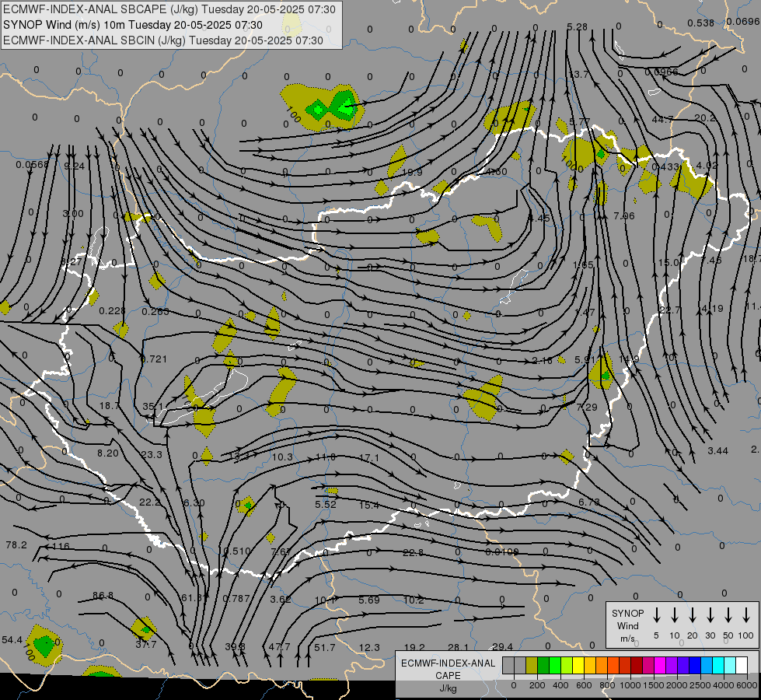Viewport: 761px width, 700px height.
Task: Click the 7.29 value on the map
Action: click(x=587, y=407)
